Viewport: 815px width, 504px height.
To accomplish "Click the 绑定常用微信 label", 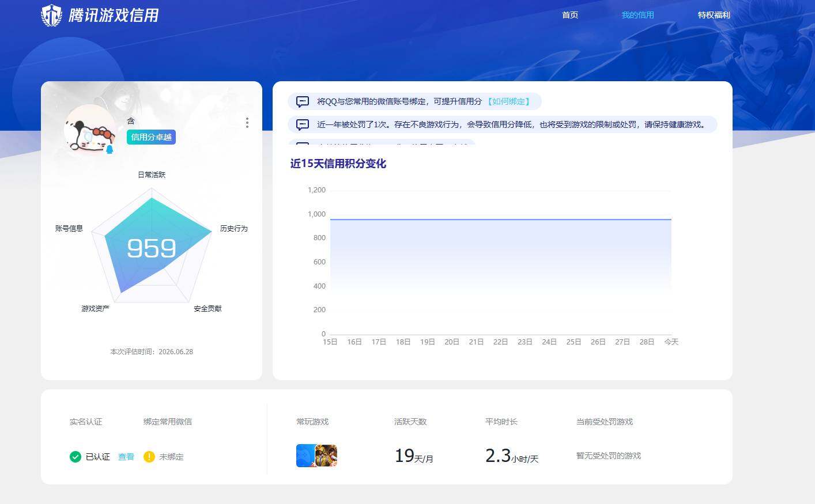I will click(168, 422).
